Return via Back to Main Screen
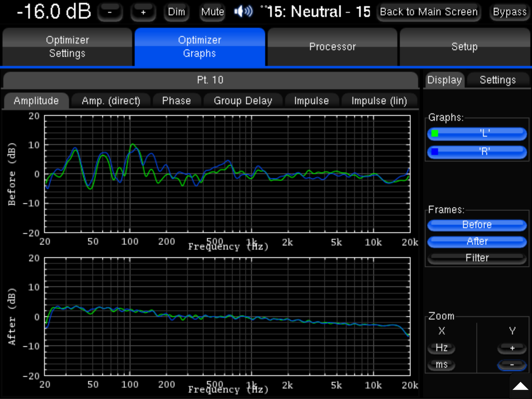Image resolution: width=532 pixels, height=399 pixels. click(429, 12)
